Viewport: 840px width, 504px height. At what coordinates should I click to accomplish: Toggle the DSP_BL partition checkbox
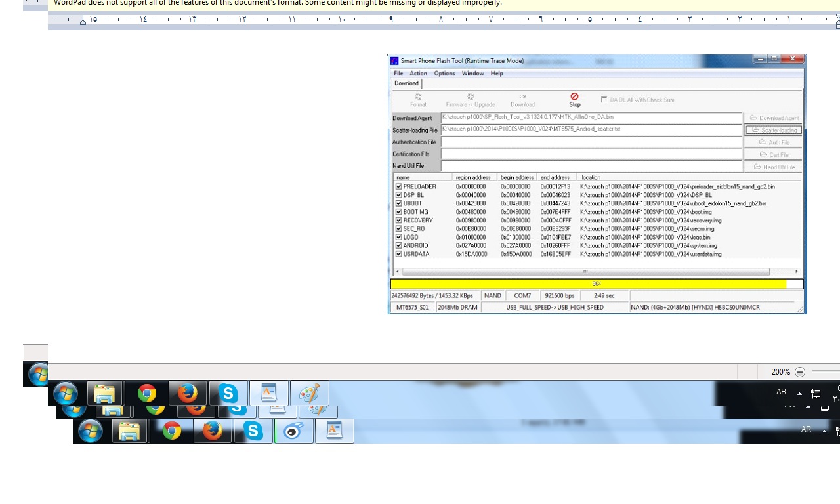(398, 195)
